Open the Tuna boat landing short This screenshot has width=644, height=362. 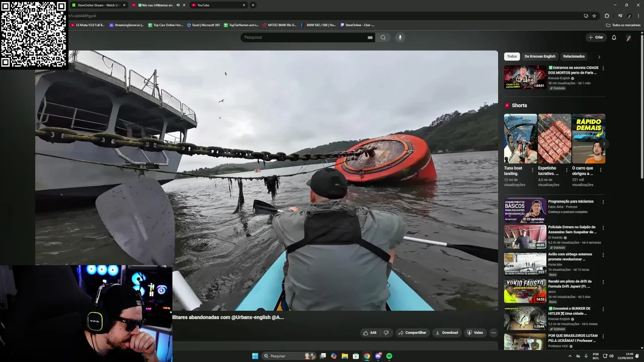(x=520, y=138)
